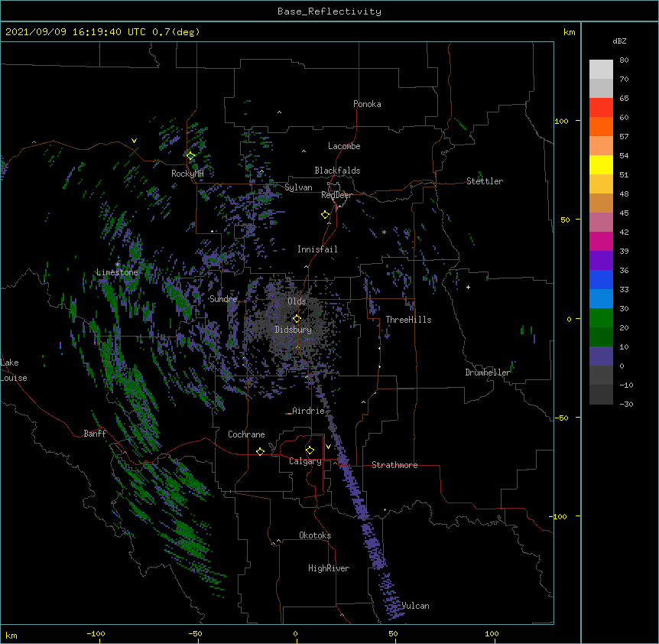Image resolution: width=659 pixels, height=644 pixels.
Task: Click the Blackfalds city label
Action: (337, 171)
